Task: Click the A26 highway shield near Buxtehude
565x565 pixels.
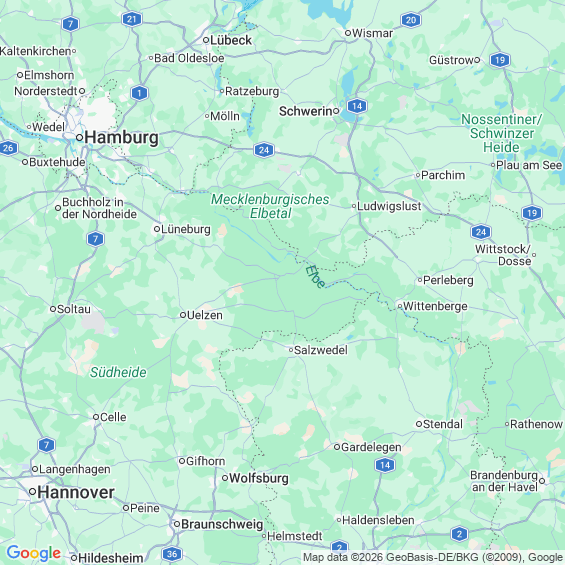Action: click(x=8, y=148)
